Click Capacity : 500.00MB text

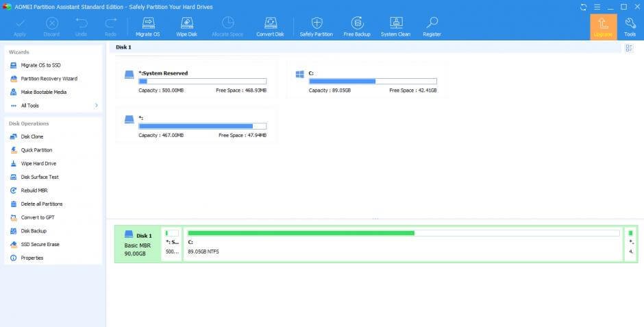[x=161, y=90]
